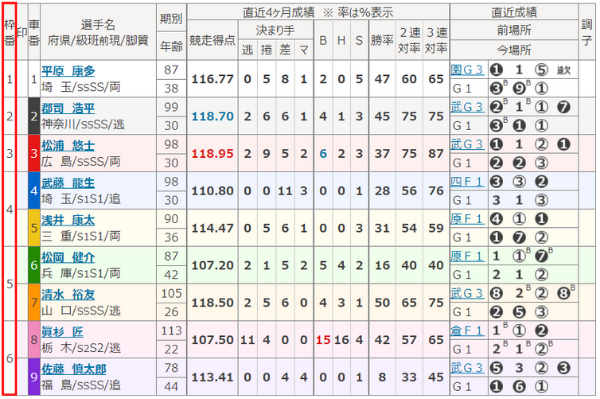Open racer 松浦 悠士 profile link
Viewport: 600px width, 399px height.
68,146
